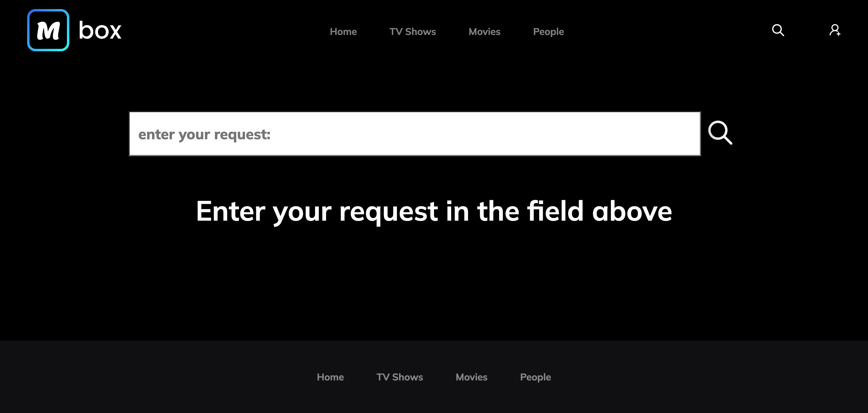Open Movies in the header navigation
Screen dimensions: 868x413
(x=484, y=32)
